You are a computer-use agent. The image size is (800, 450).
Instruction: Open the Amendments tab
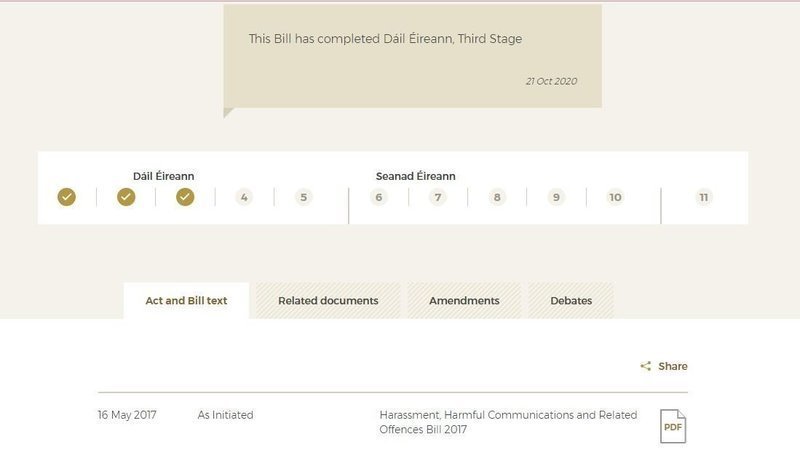pyautogui.click(x=464, y=301)
